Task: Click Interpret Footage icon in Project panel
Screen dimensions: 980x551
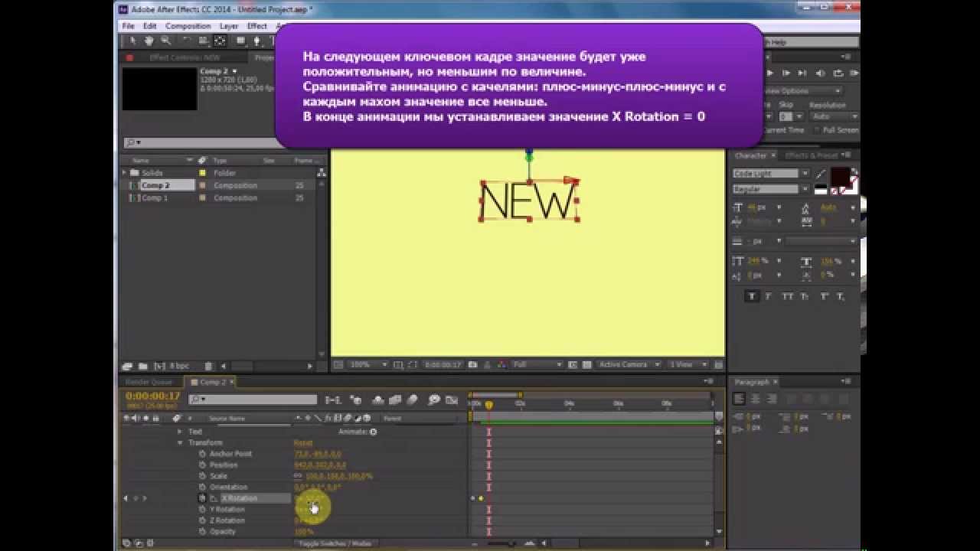Action: coord(128,367)
